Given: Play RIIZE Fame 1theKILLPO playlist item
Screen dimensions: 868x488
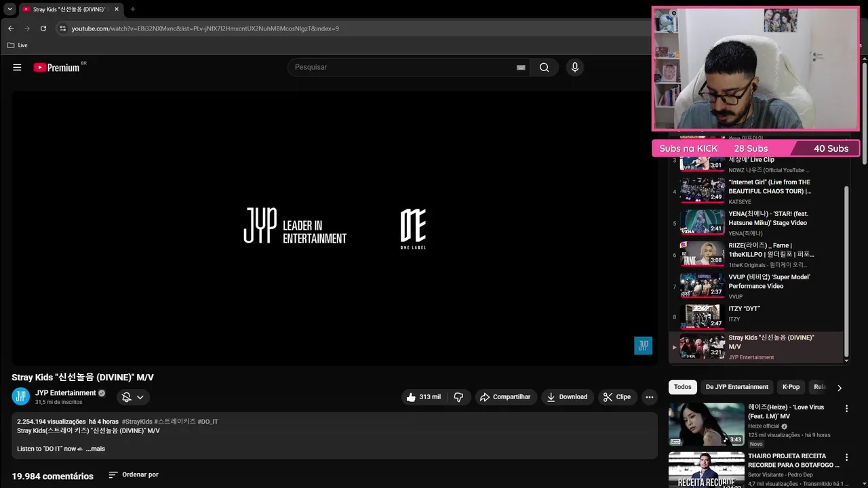Looking at the screenshot, I should (x=756, y=255).
